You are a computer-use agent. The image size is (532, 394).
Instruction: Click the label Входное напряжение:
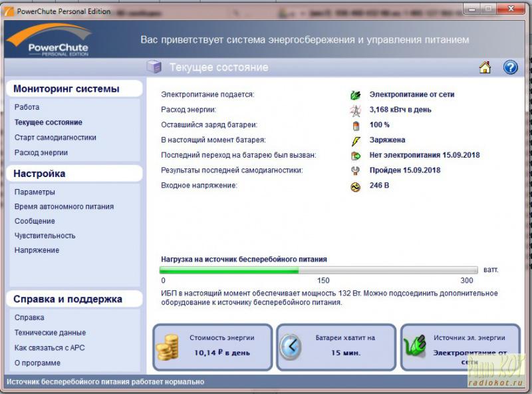(199, 186)
